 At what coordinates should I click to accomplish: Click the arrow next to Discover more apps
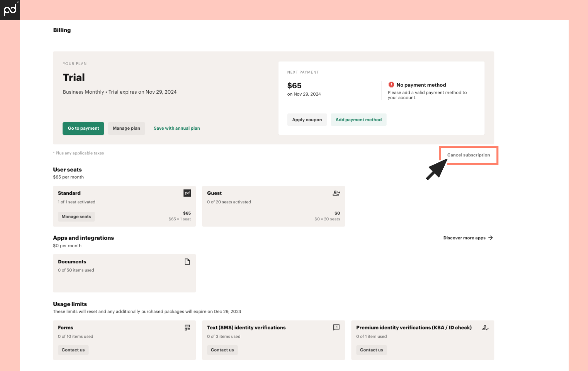490,238
